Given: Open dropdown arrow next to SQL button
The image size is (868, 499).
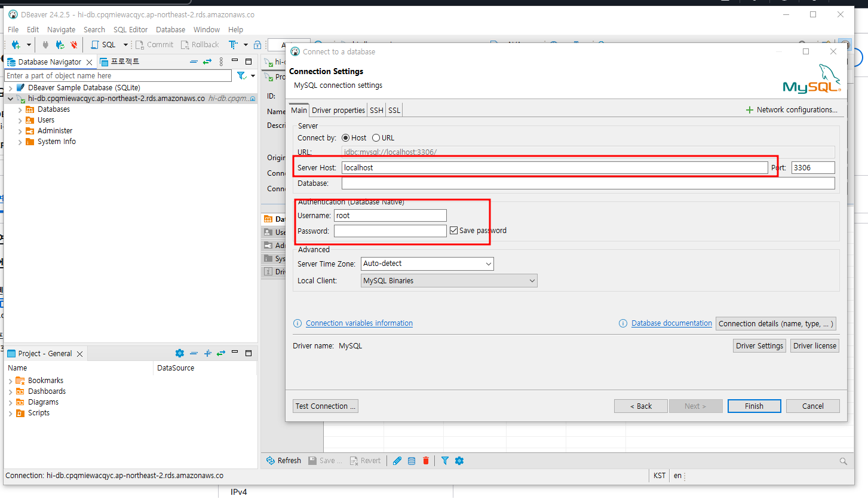Looking at the screenshot, I should coord(125,45).
